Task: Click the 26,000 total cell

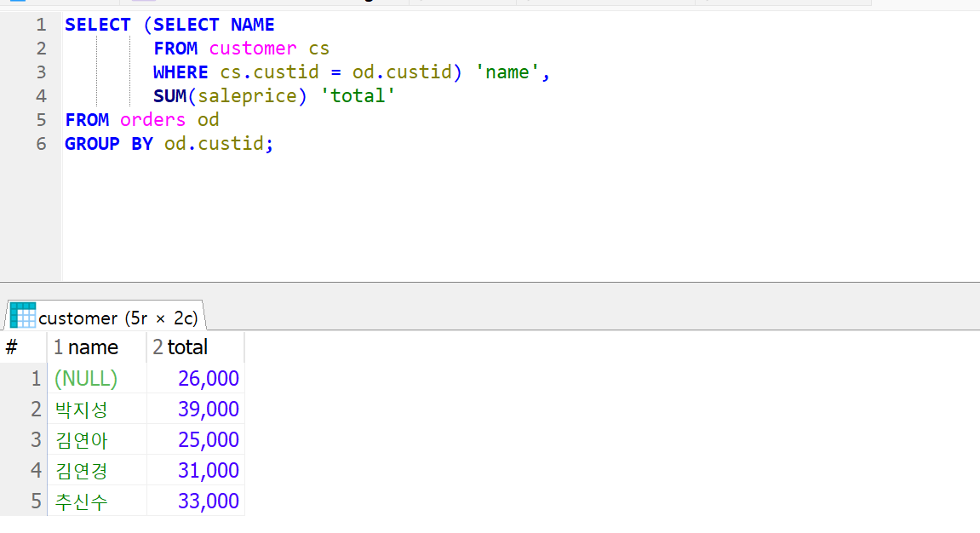Action: pos(196,379)
